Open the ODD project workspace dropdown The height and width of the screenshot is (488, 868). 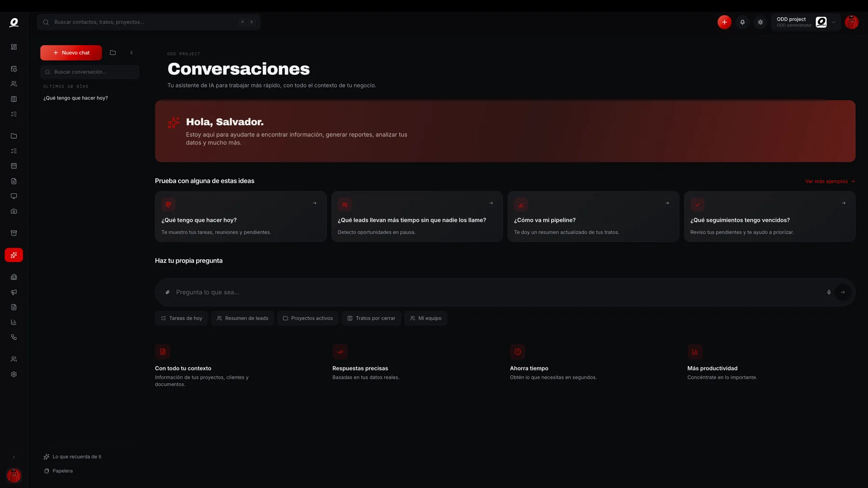click(x=805, y=22)
